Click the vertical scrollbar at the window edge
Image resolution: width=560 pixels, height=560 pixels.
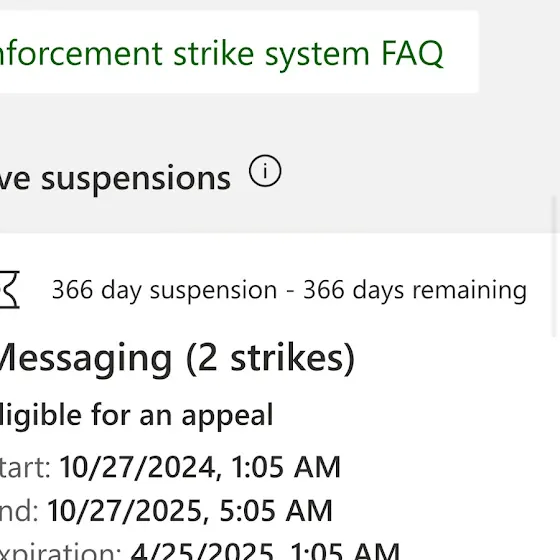[555, 266]
